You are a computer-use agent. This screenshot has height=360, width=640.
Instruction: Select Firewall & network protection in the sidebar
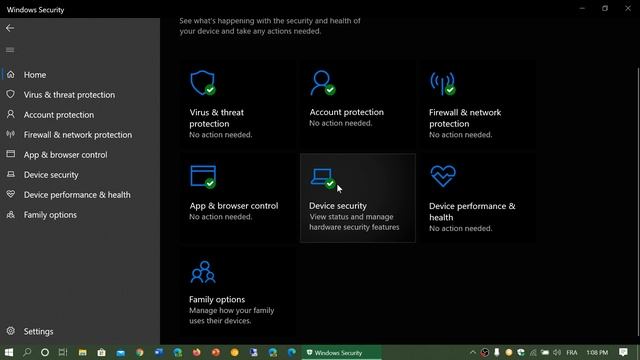pyautogui.click(x=80, y=135)
